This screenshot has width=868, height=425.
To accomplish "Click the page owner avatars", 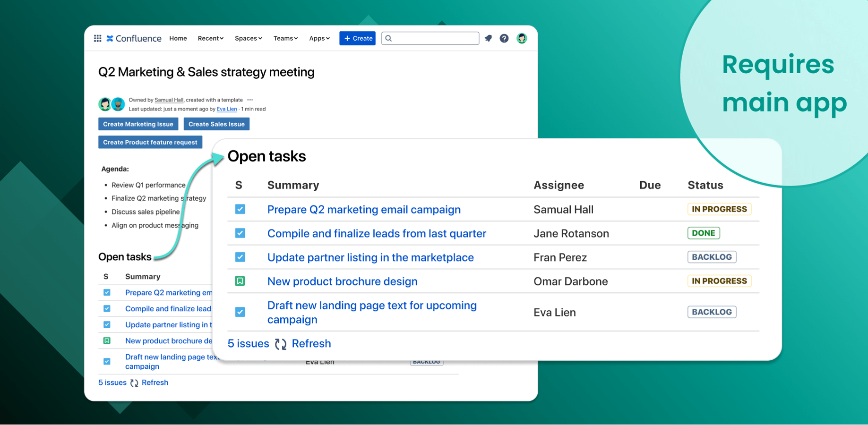I will click(112, 104).
